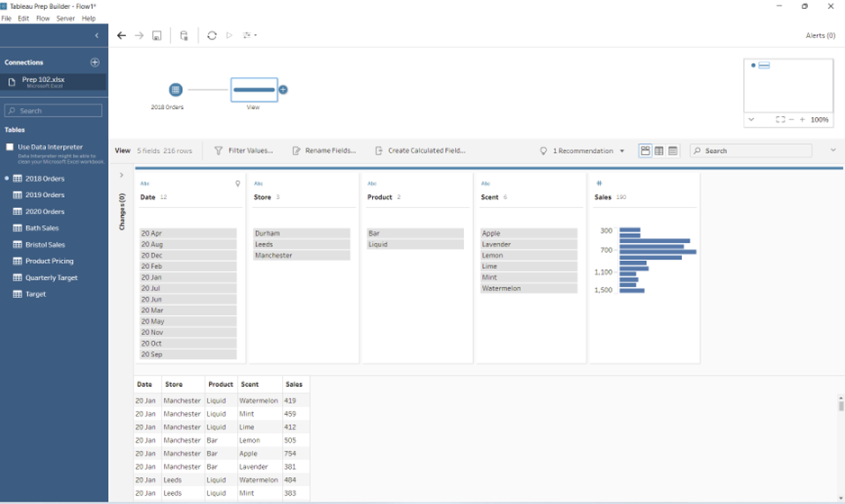Screen dimensions: 845x504
Task: Click the Sales field number type icon
Action: coord(599,183)
